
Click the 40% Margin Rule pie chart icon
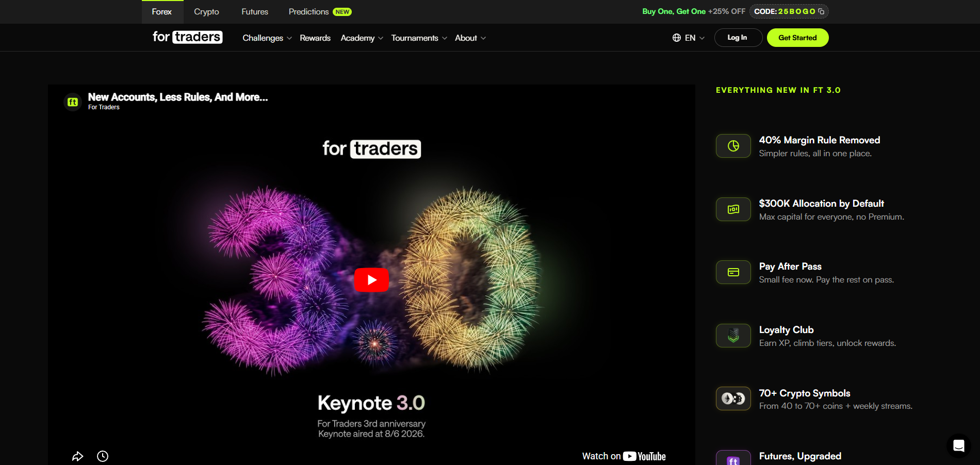(x=733, y=146)
